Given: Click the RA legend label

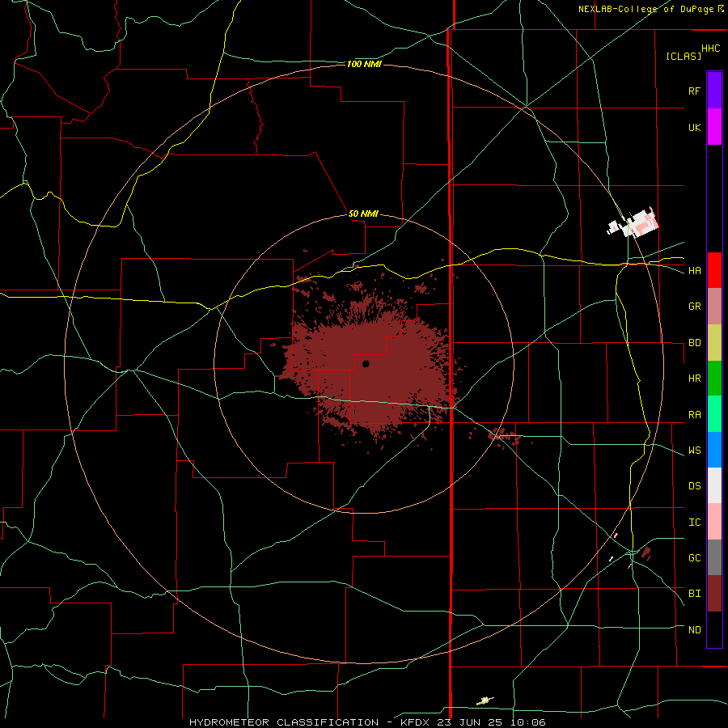Looking at the screenshot, I should tap(694, 415).
